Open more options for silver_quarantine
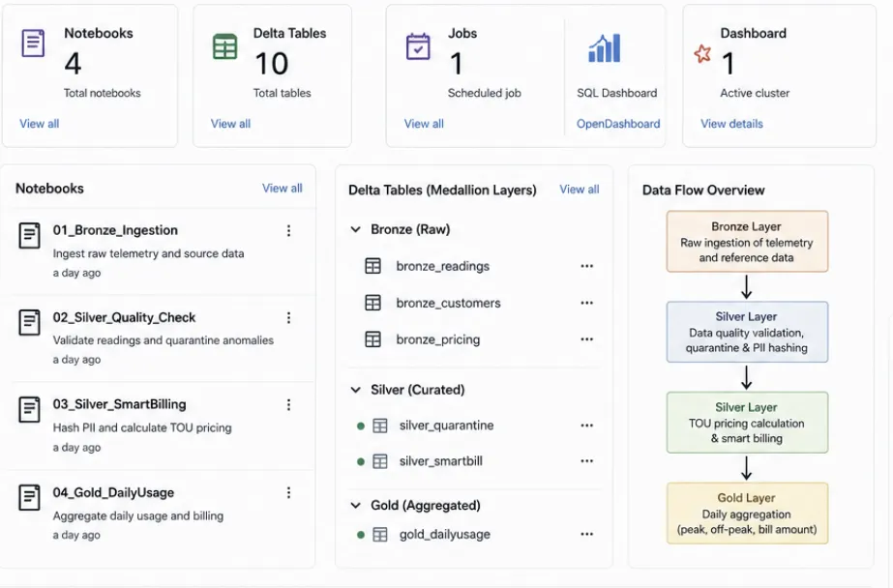The image size is (893, 588). [587, 426]
